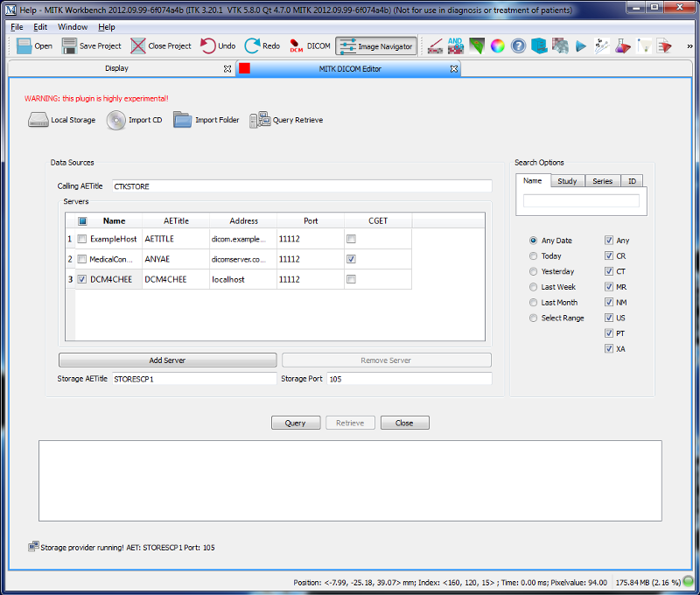The image size is (700, 595).
Task: Switch to the Study search tab
Action: pyautogui.click(x=567, y=181)
